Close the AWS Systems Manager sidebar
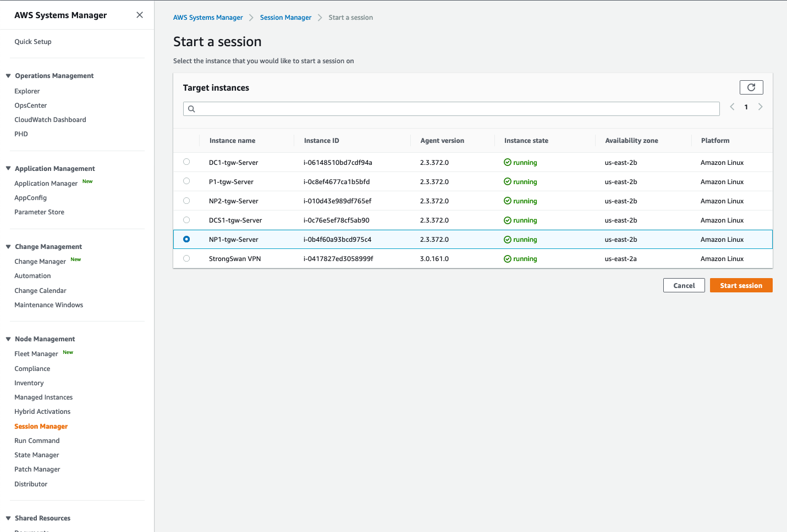Screen dimensions: 787x532 point(140,15)
